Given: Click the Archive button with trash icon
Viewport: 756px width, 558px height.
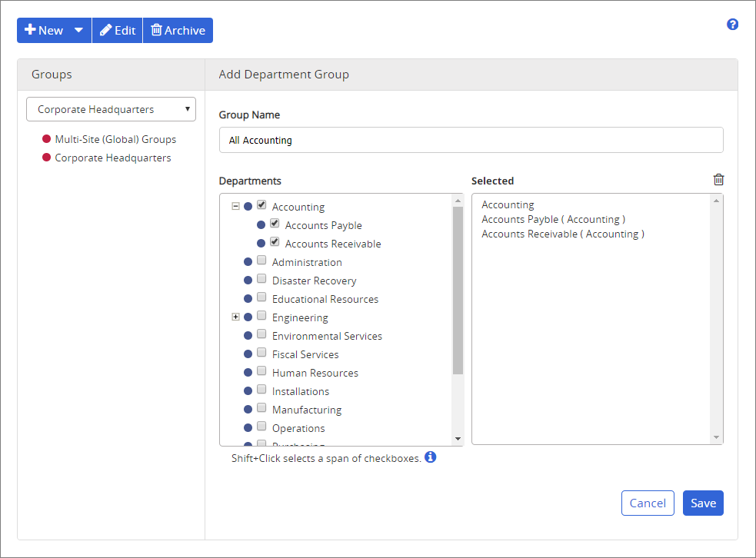Looking at the screenshot, I should click(x=178, y=31).
